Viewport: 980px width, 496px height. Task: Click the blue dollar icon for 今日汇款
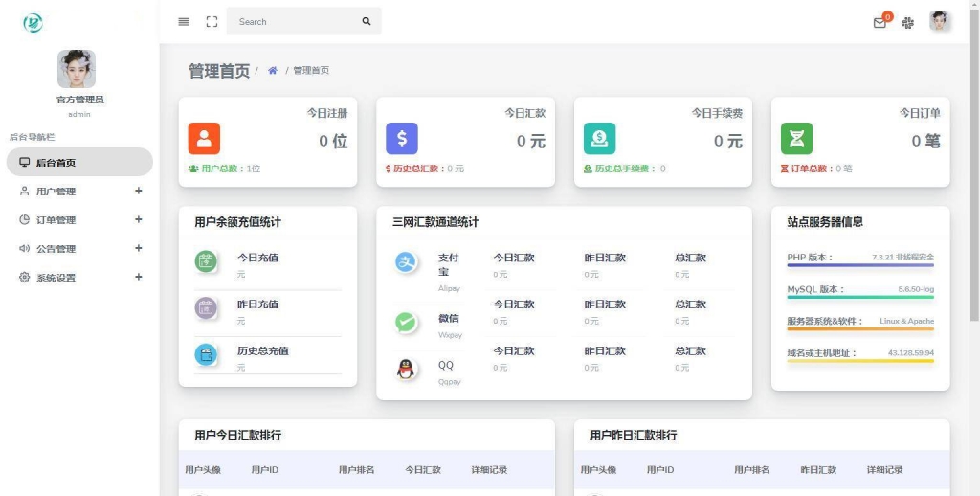tap(401, 139)
